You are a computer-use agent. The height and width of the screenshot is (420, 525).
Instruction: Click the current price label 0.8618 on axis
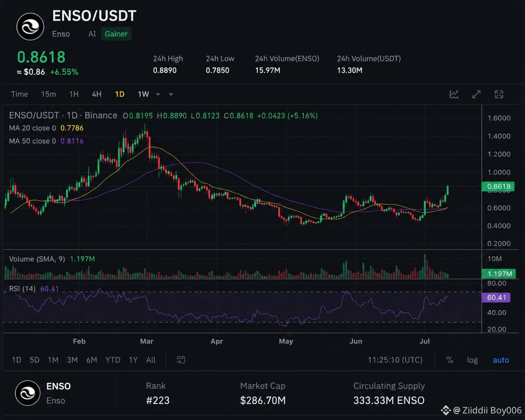tap(498, 186)
